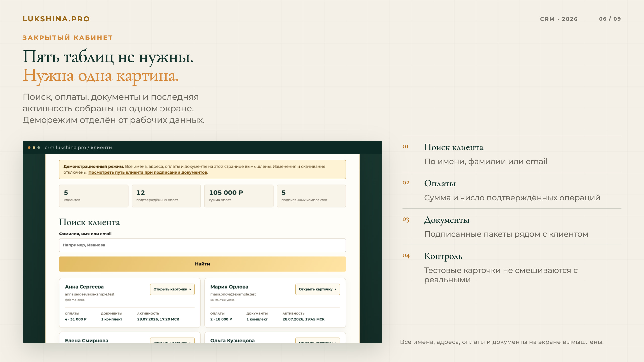Viewport: 644px width, 362px height.
Task: Click the line По имени, фамилии или email
Action: coord(486,162)
